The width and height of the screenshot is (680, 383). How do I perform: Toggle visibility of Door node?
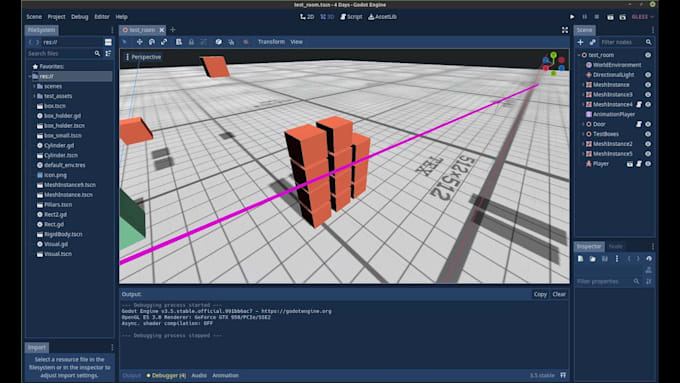tap(648, 124)
